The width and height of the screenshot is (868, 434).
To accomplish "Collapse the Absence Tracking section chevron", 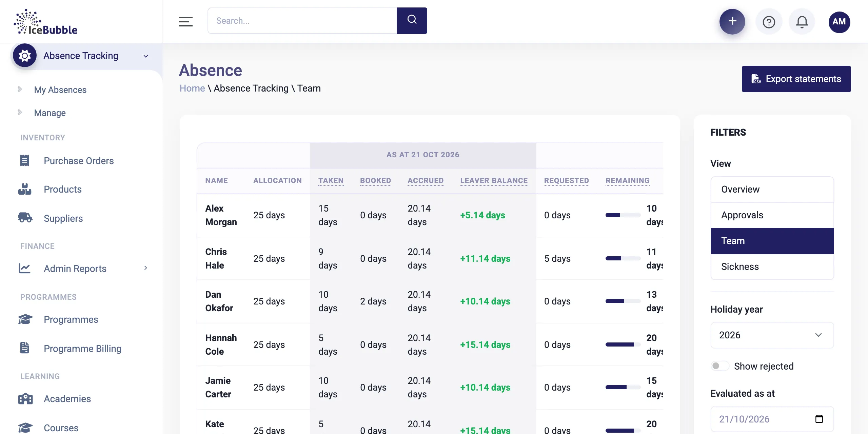I will tap(146, 56).
